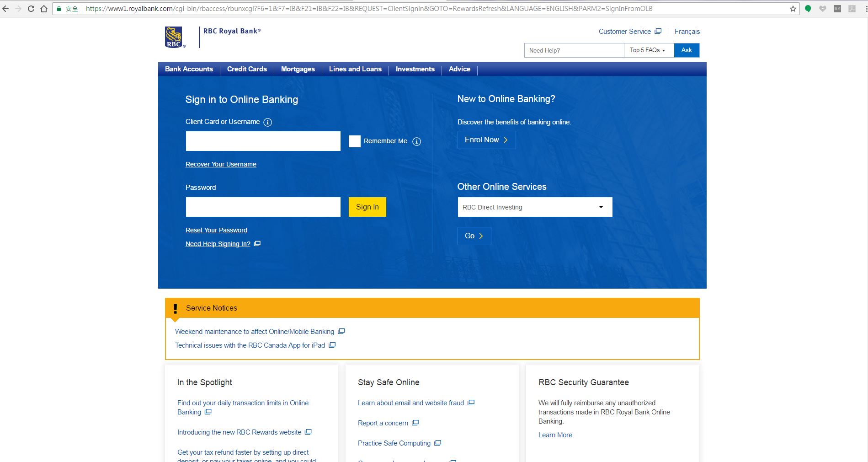The width and height of the screenshot is (868, 462).
Task: Click info icon beside Client Card or Username
Action: coord(268,122)
